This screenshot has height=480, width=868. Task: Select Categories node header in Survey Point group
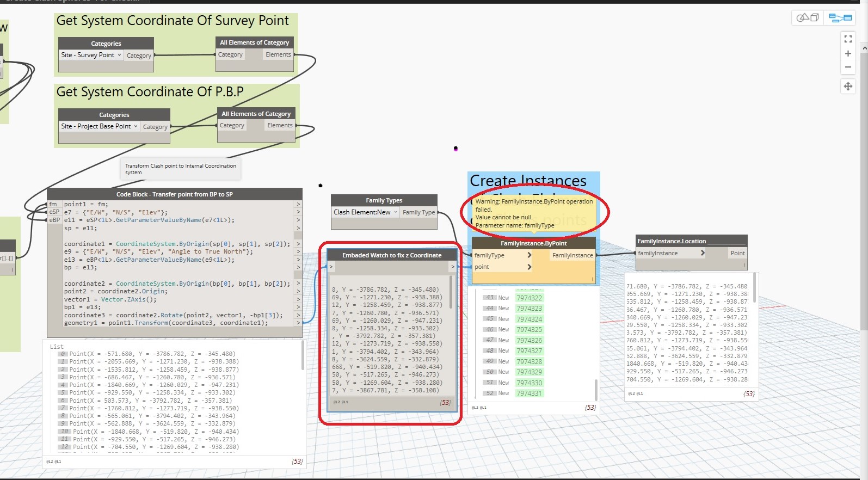click(106, 44)
